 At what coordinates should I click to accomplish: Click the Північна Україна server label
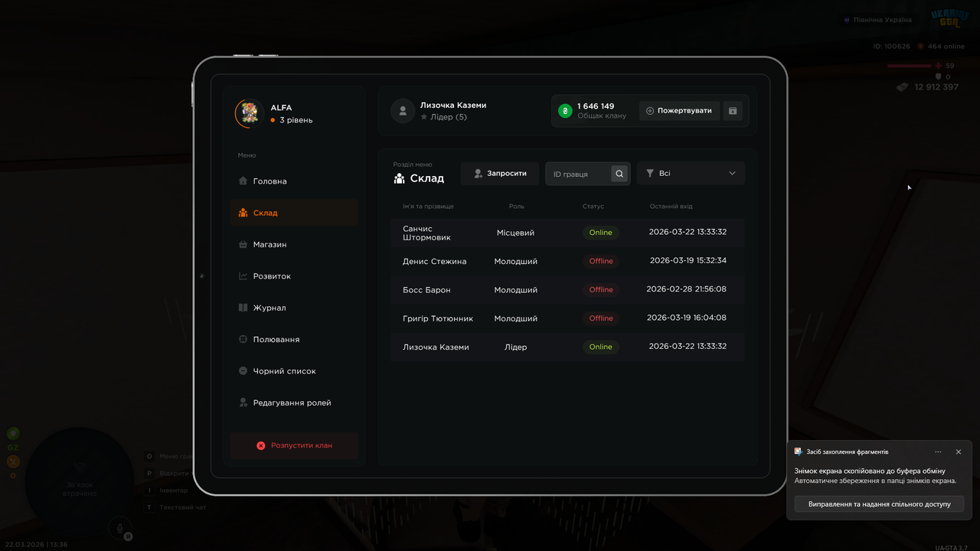pos(883,20)
